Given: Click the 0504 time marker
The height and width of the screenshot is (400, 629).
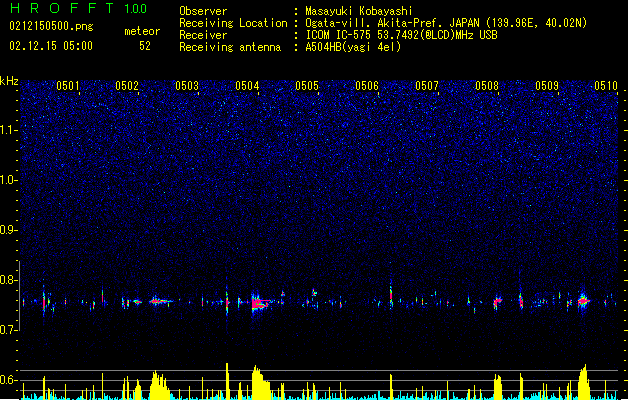Looking at the screenshot, I should [x=247, y=86].
